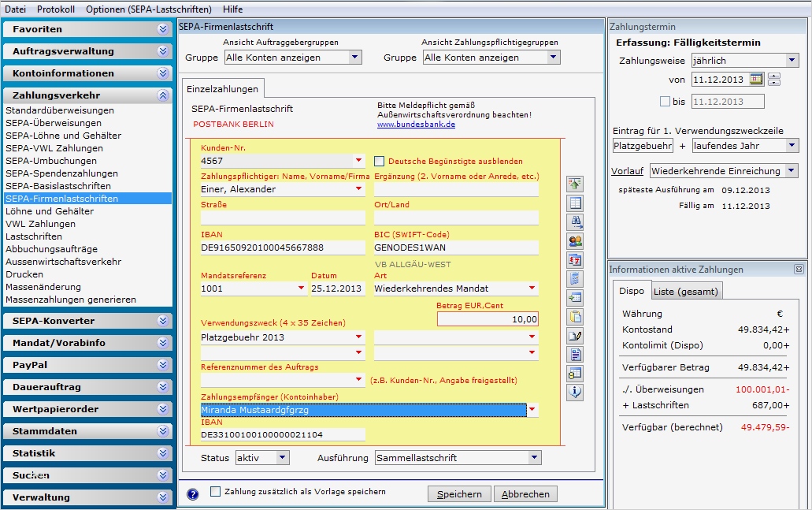Open calendar picker next to 'von' date
The height and width of the screenshot is (510, 812).
coord(756,79)
